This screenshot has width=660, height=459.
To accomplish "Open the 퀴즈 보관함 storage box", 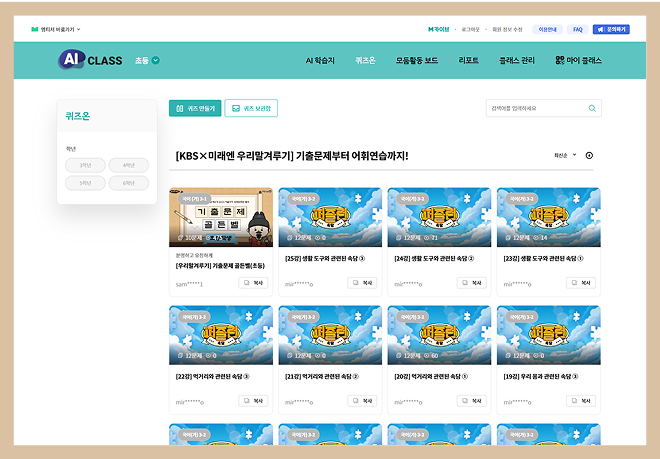I will [250, 108].
